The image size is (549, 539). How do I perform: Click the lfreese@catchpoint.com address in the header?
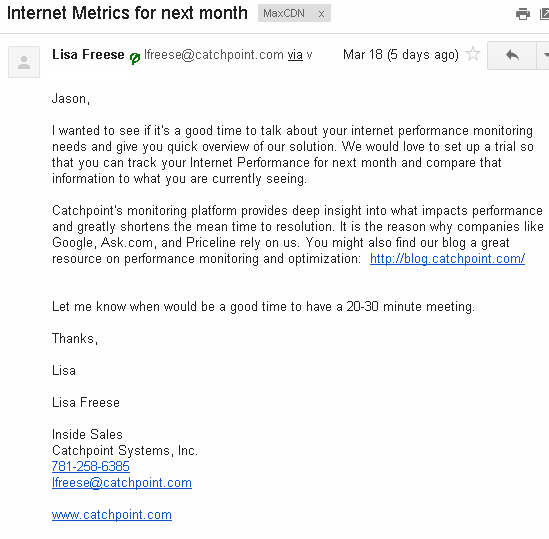214,55
